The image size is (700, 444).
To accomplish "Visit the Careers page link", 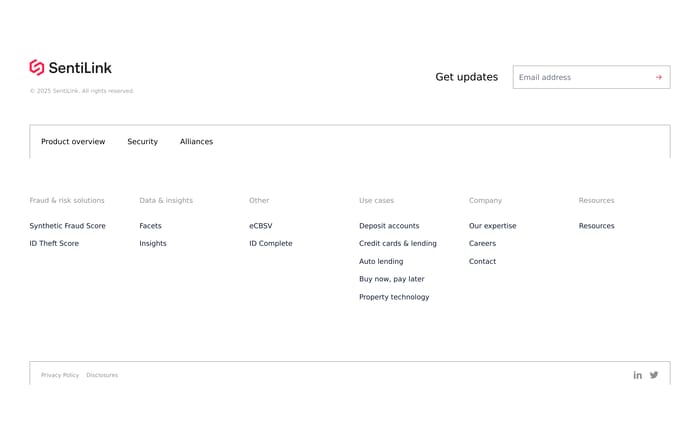I will coord(482,244).
